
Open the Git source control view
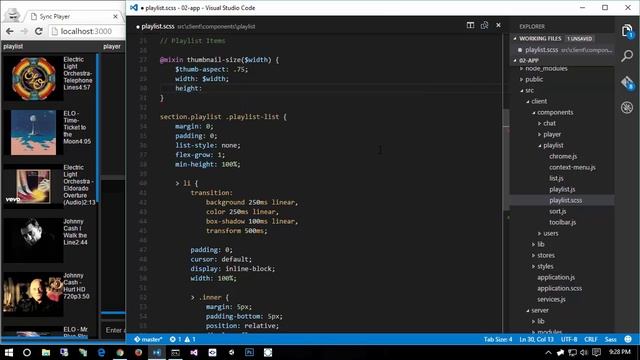[627, 82]
